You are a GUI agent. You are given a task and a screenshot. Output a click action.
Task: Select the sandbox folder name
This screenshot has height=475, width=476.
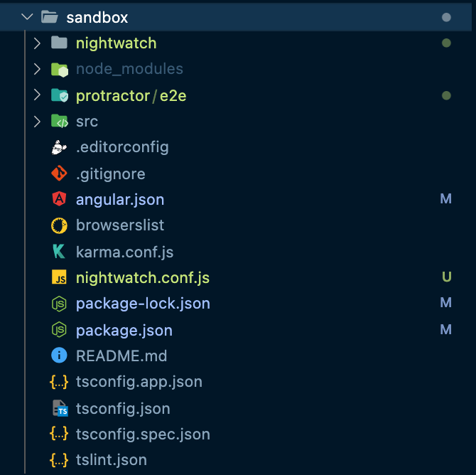(97, 18)
